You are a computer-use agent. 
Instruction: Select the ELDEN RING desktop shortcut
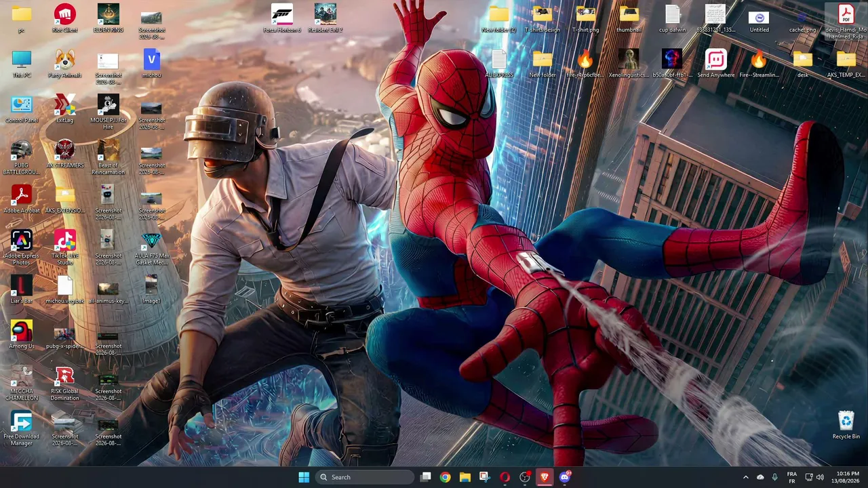(108, 18)
